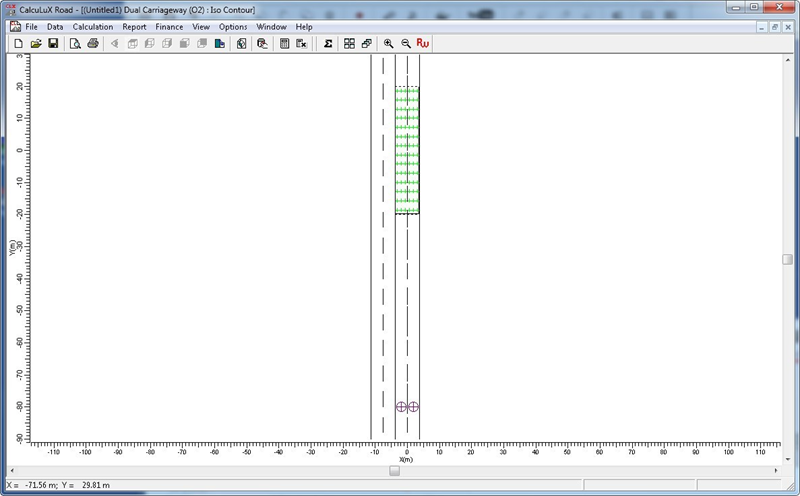
Task: Click the Open file folder icon
Action: pyautogui.click(x=35, y=44)
